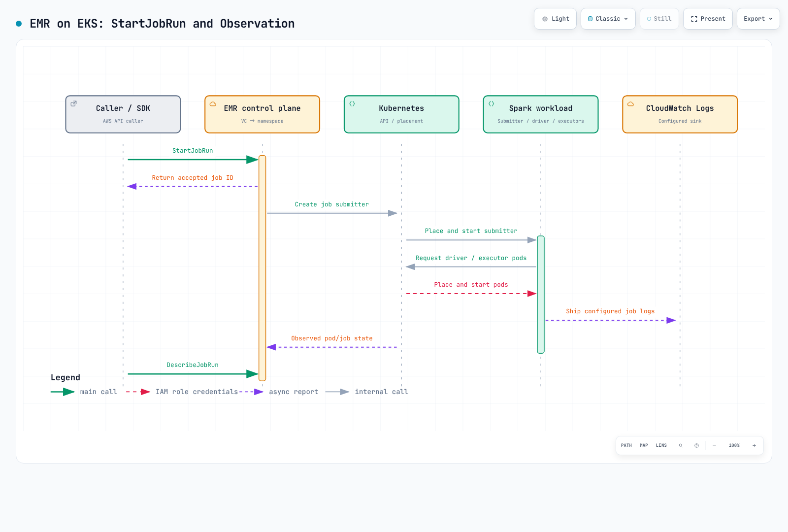Reset zoom via the 100% label

point(734,445)
